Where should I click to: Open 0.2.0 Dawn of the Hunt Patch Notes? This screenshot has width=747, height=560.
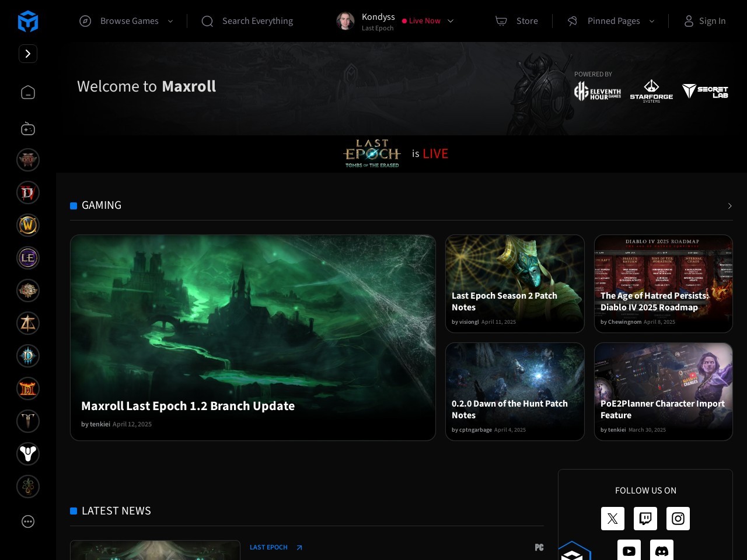pyautogui.click(x=515, y=391)
